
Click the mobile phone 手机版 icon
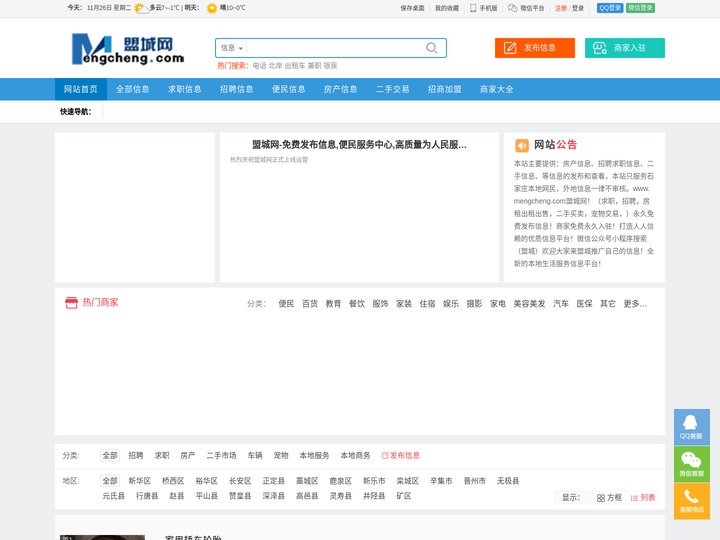(x=473, y=8)
